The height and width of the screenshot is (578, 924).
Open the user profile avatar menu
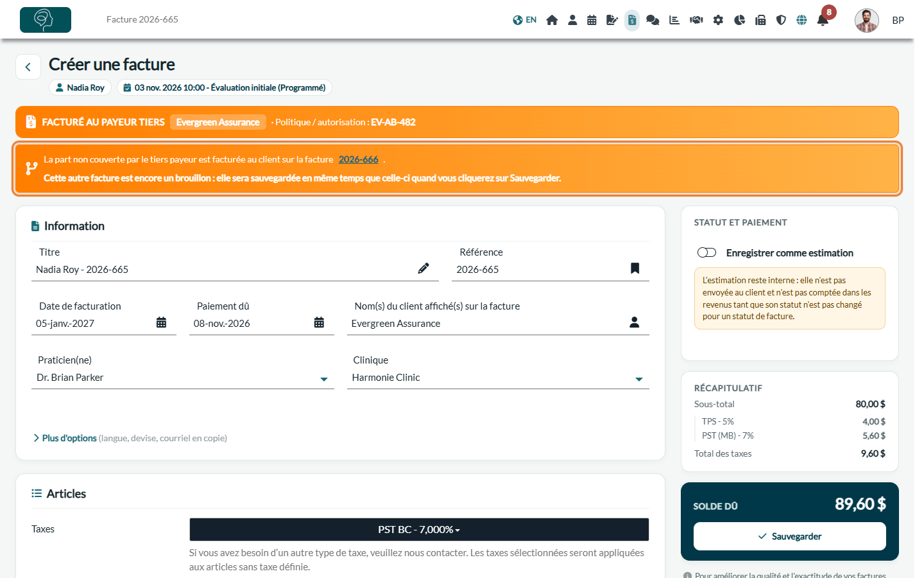pyautogui.click(x=867, y=20)
